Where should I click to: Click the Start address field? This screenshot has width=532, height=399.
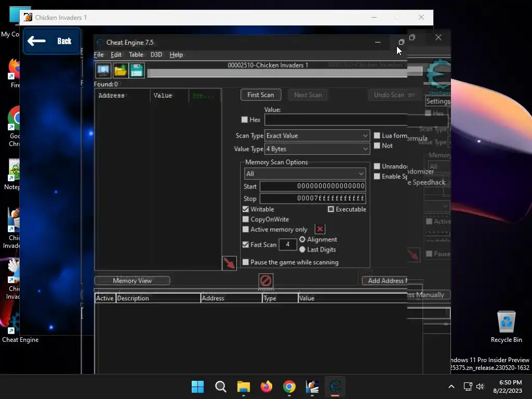(x=312, y=186)
